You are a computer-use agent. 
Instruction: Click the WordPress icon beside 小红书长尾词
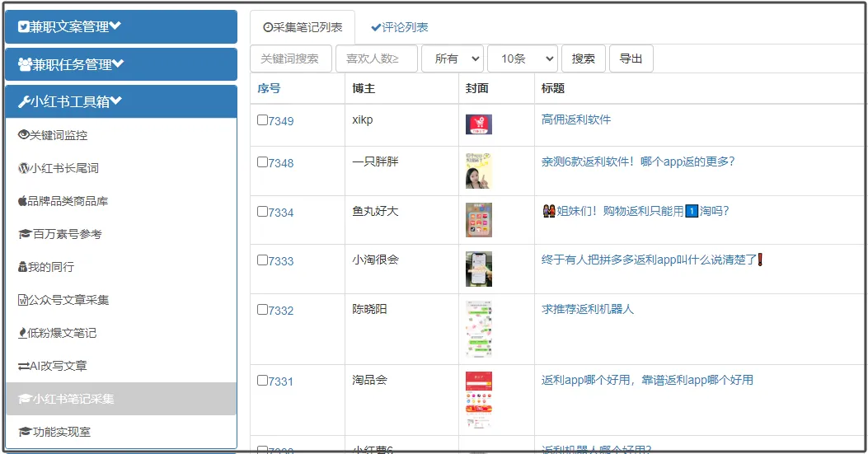click(x=23, y=168)
